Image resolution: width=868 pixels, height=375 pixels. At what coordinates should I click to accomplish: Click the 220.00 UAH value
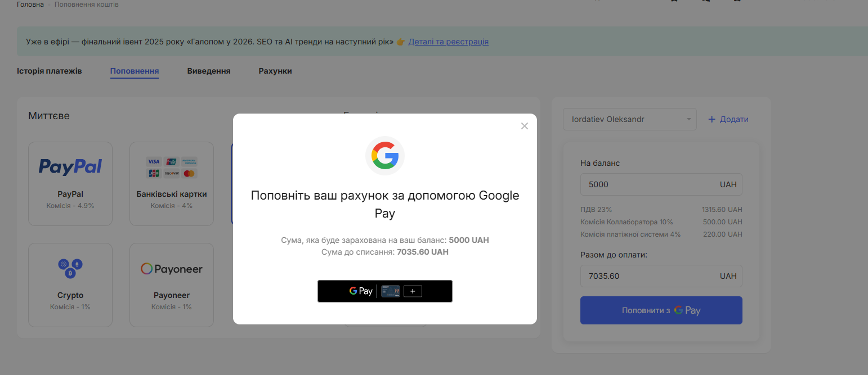[x=723, y=234]
